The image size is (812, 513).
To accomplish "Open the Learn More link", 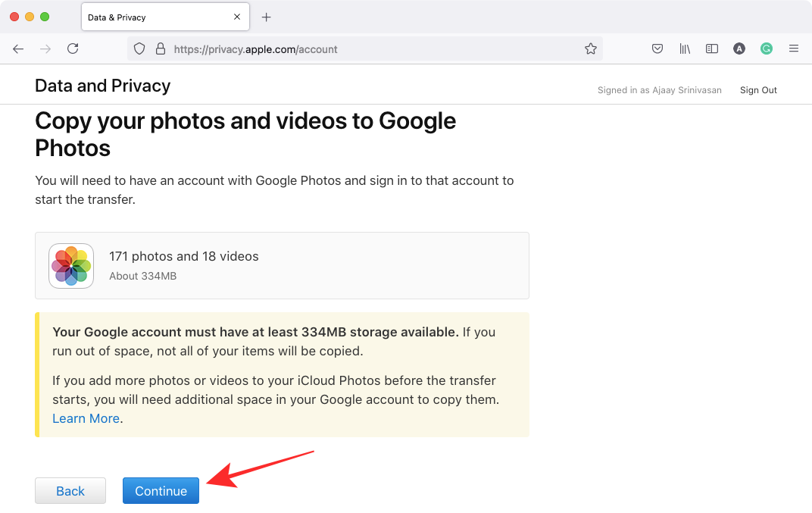I will click(86, 418).
